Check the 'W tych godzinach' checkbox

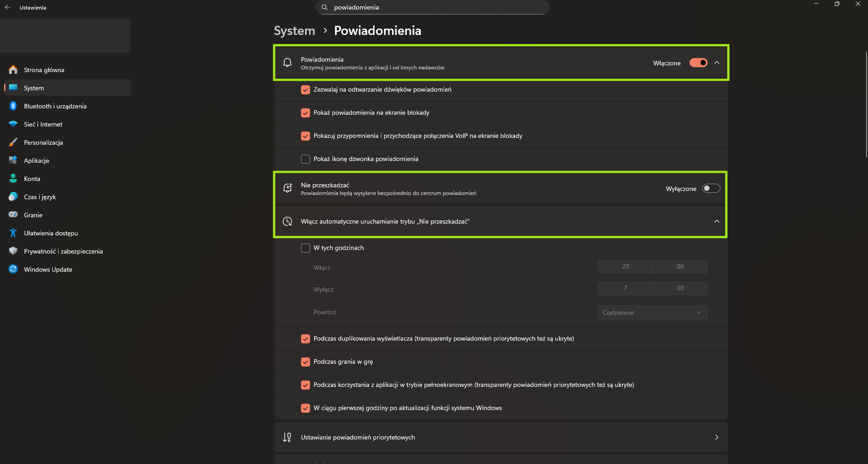tap(306, 248)
